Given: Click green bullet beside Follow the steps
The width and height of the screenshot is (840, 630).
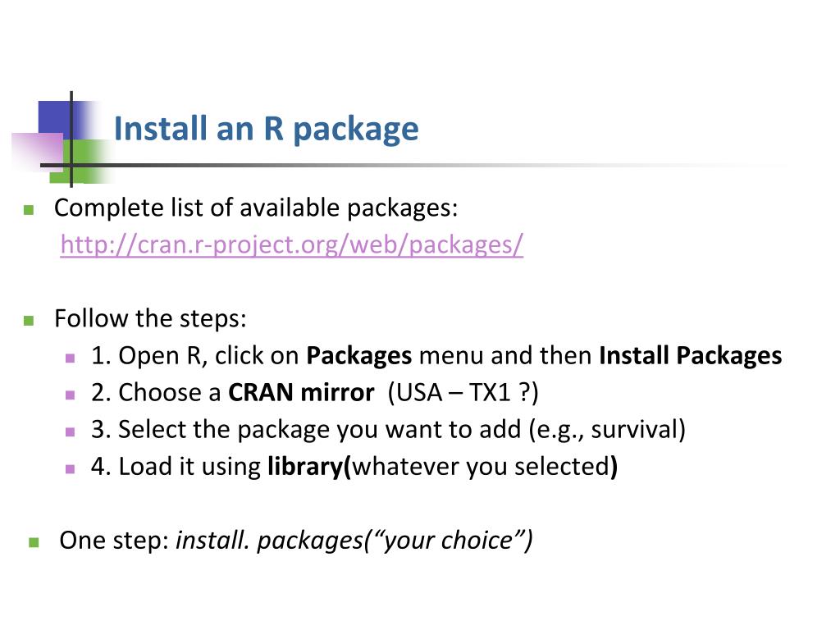Looking at the screenshot, I should tap(29, 321).
